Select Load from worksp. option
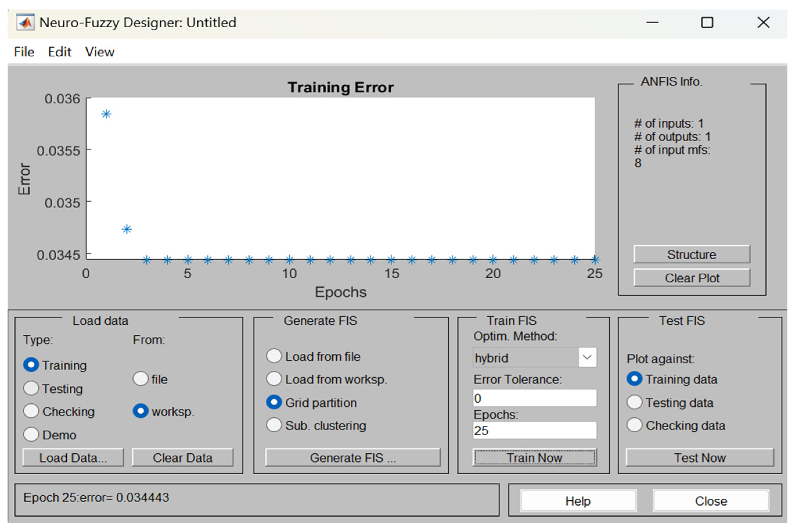Screen dimensions: 795x532 [274, 379]
